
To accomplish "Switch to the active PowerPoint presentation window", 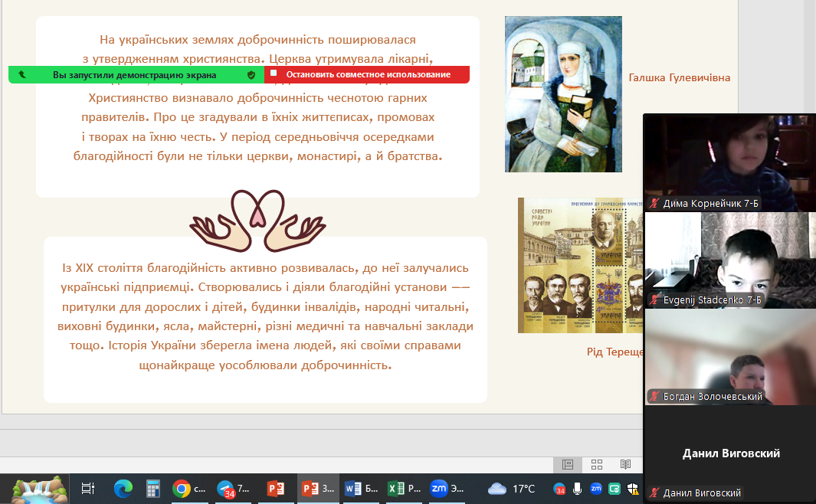I will click(319, 489).
